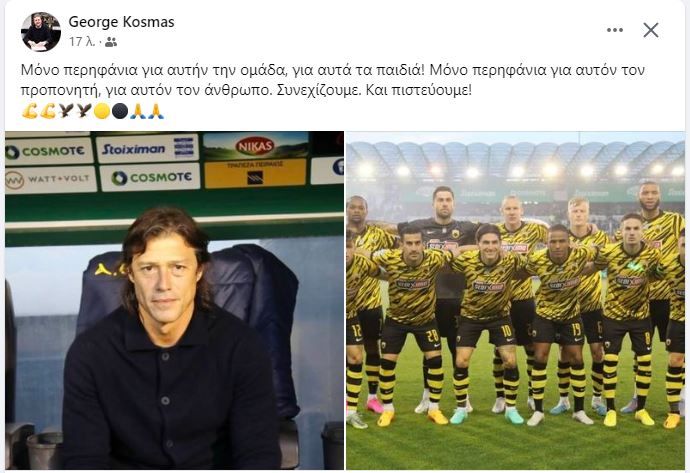The height and width of the screenshot is (473, 690).
Task: Close the post with the X button
Action: [x=651, y=30]
